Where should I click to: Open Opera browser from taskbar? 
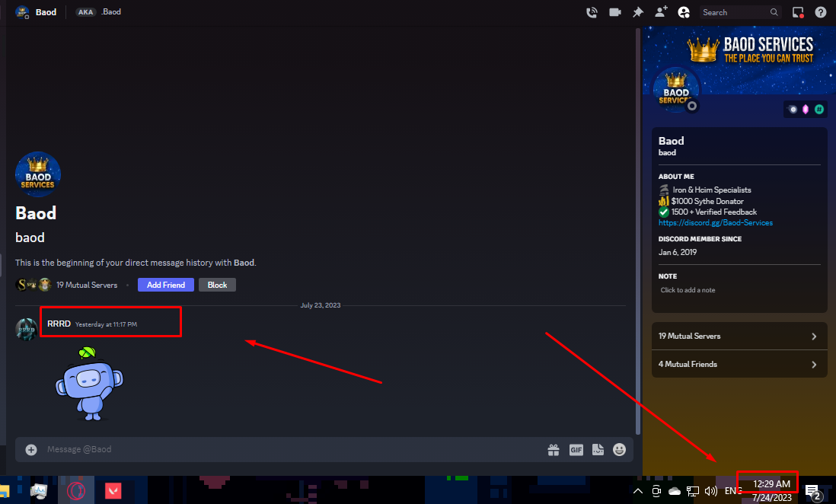click(x=76, y=490)
